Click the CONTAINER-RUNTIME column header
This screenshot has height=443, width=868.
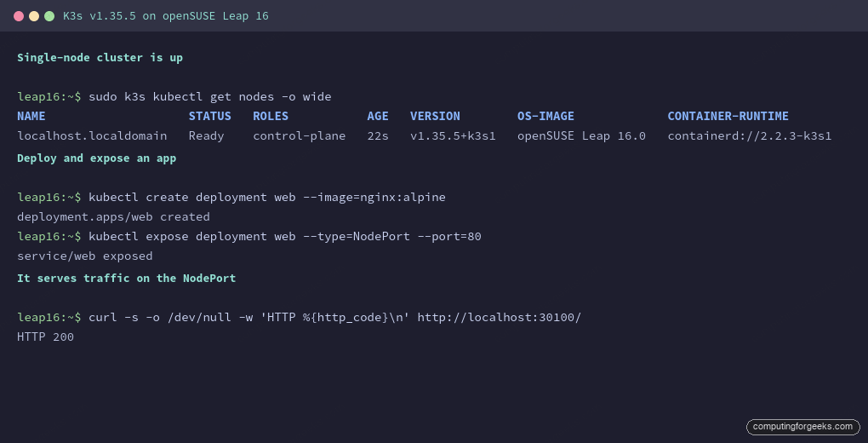728,116
